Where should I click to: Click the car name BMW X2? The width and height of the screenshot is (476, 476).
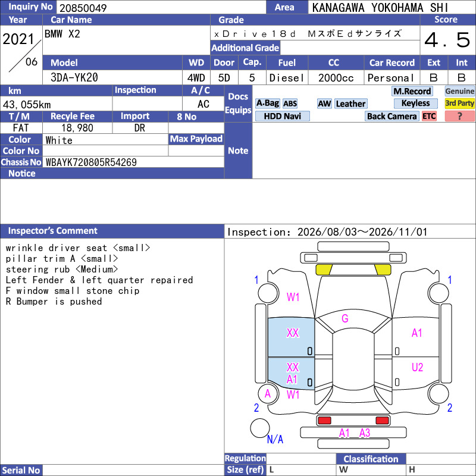[62, 34]
